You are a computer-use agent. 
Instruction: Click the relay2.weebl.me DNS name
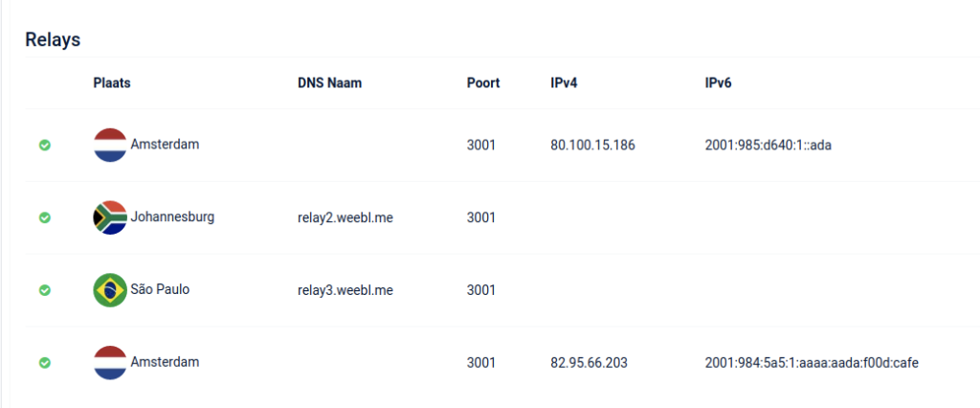pos(345,218)
